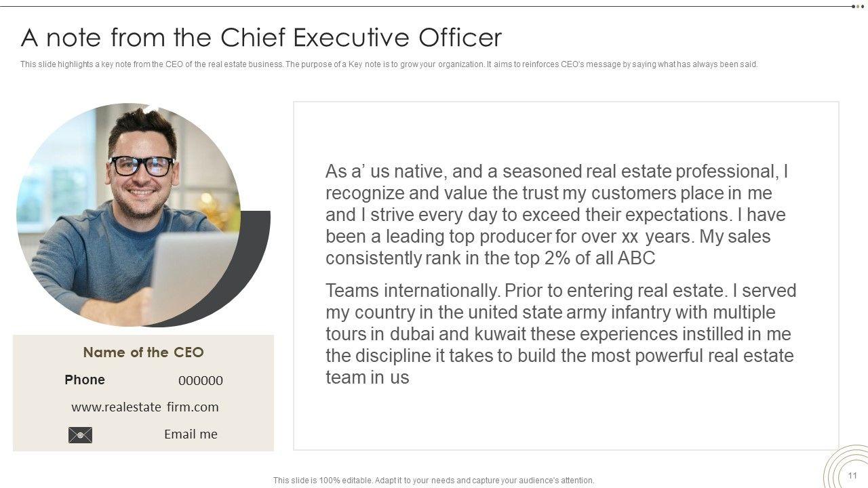
Task: Click the phone number 000000
Action: [x=201, y=380]
